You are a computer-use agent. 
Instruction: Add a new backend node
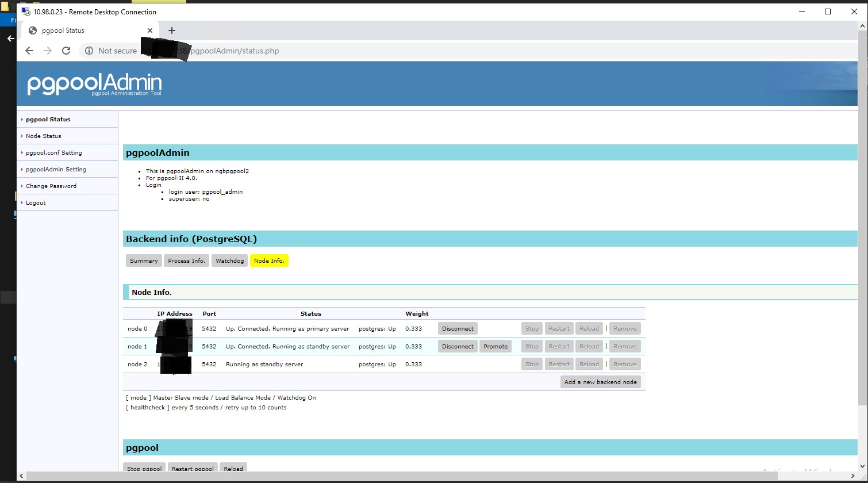coord(600,382)
